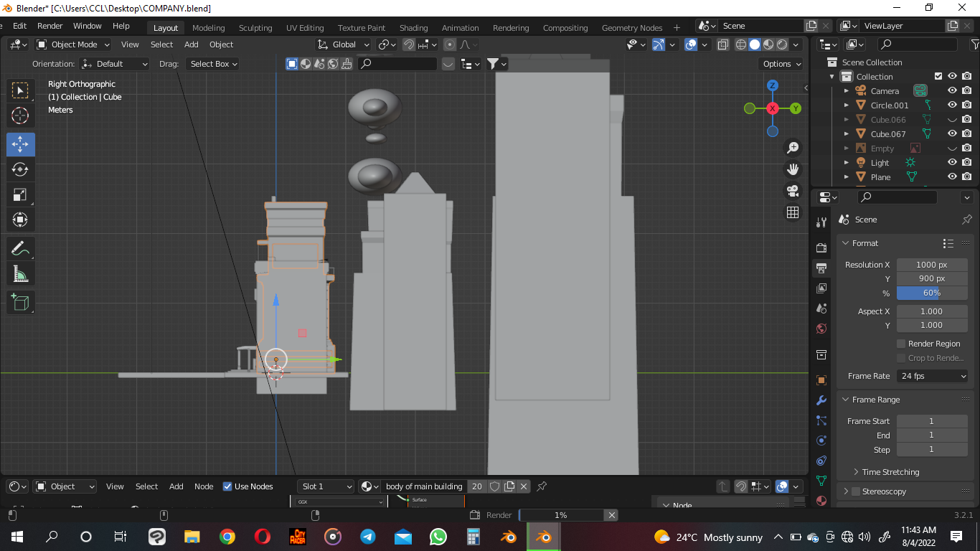This screenshot has width=980, height=551.
Task: Open the Global orientation dropdown
Action: click(343, 44)
